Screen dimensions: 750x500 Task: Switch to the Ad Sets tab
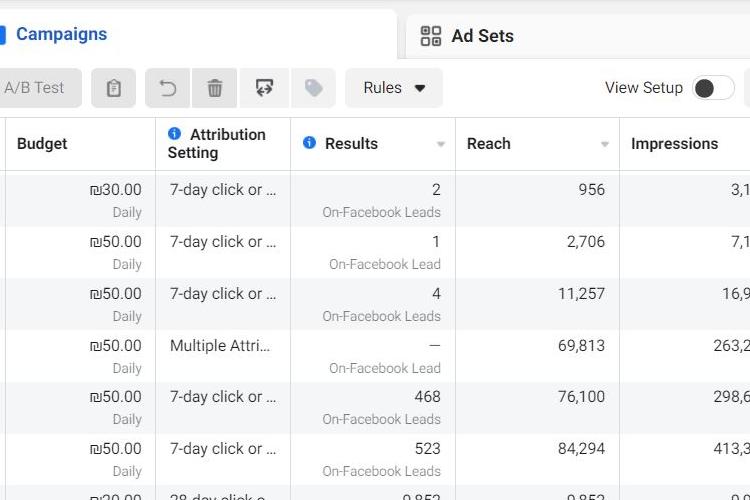coord(482,36)
